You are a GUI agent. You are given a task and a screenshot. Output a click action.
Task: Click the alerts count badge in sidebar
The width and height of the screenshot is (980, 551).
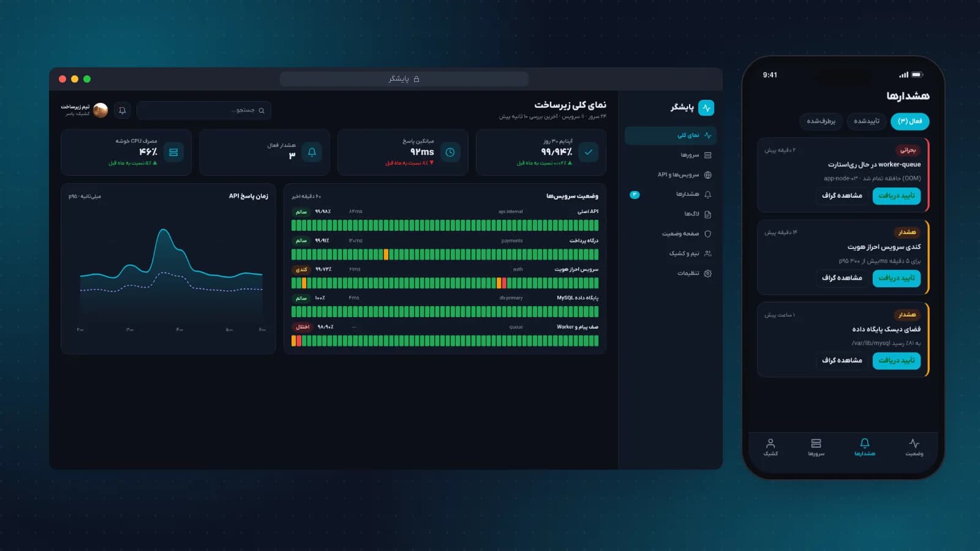point(635,195)
